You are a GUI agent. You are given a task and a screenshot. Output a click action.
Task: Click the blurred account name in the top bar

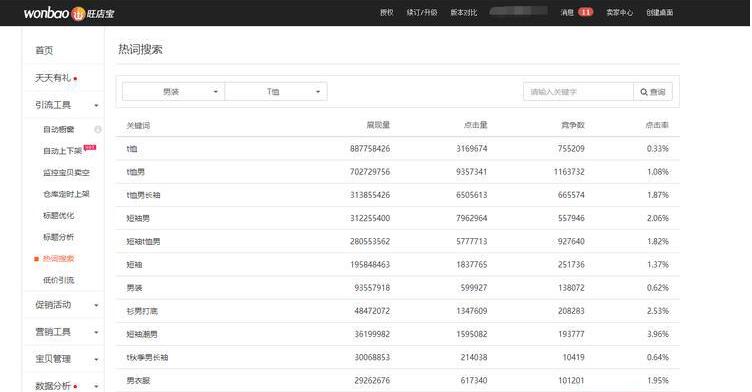(x=518, y=11)
